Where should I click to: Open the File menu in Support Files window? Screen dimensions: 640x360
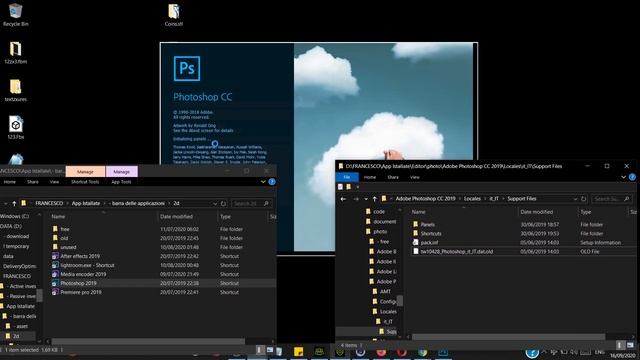click(347, 177)
